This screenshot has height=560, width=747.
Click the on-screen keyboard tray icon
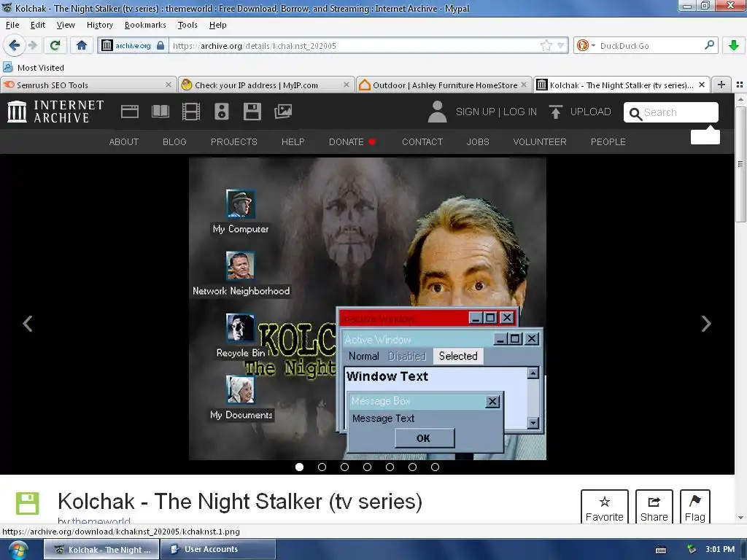[661, 550]
